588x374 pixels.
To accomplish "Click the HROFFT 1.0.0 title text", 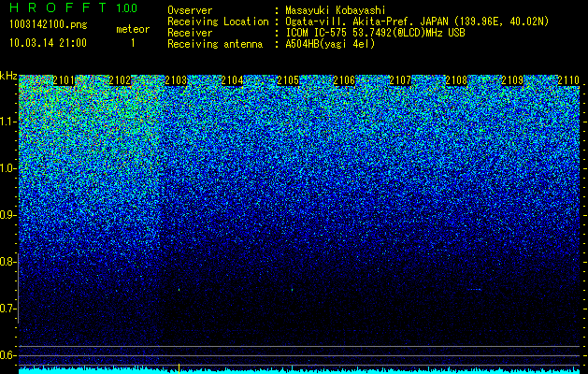I will click(x=73, y=7).
